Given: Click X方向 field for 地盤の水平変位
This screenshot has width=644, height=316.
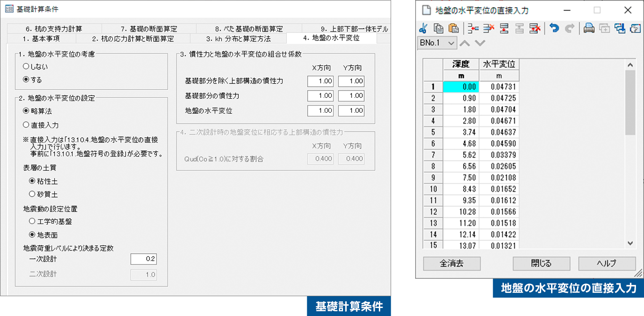Looking at the screenshot, I should (320, 111).
